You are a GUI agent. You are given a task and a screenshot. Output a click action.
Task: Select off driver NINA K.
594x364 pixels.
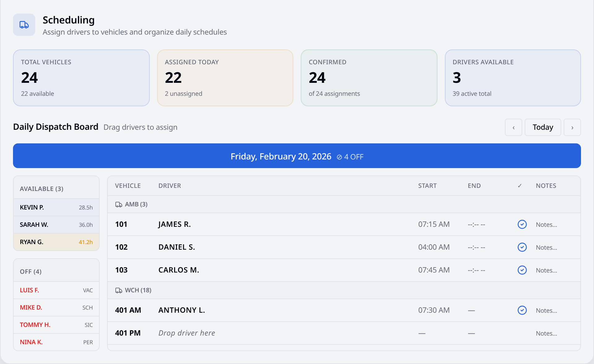pyautogui.click(x=56, y=342)
